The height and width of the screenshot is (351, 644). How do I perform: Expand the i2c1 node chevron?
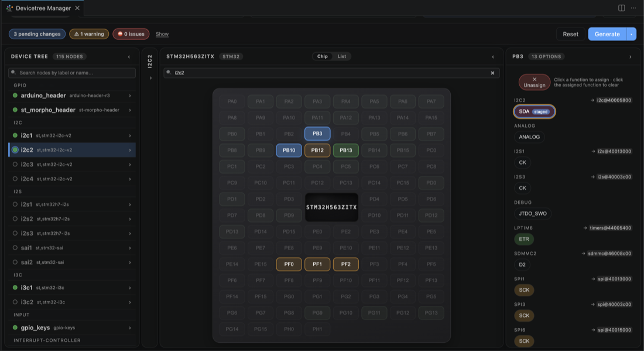pyautogui.click(x=130, y=135)
